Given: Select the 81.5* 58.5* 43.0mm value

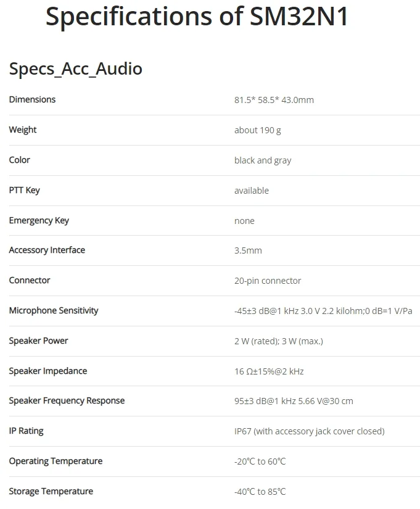Looking at the screenshot, I should pyautogui.click(x=274, y=100).
